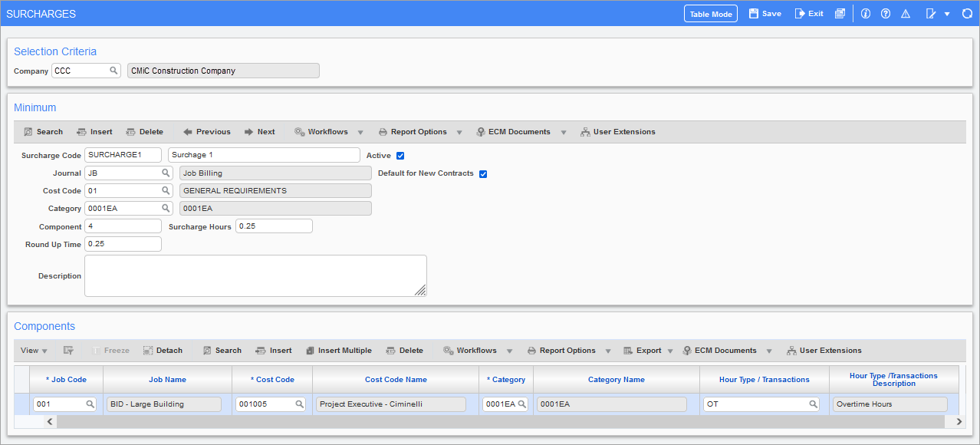Click Insert in the Minimum toolbar
Viewport: 980px width, 445px height.
coord(94,131)
